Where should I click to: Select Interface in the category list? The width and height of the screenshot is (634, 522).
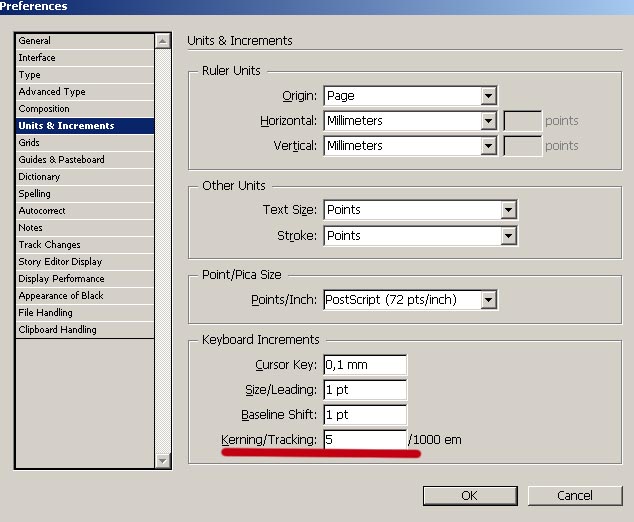point(85,58)
